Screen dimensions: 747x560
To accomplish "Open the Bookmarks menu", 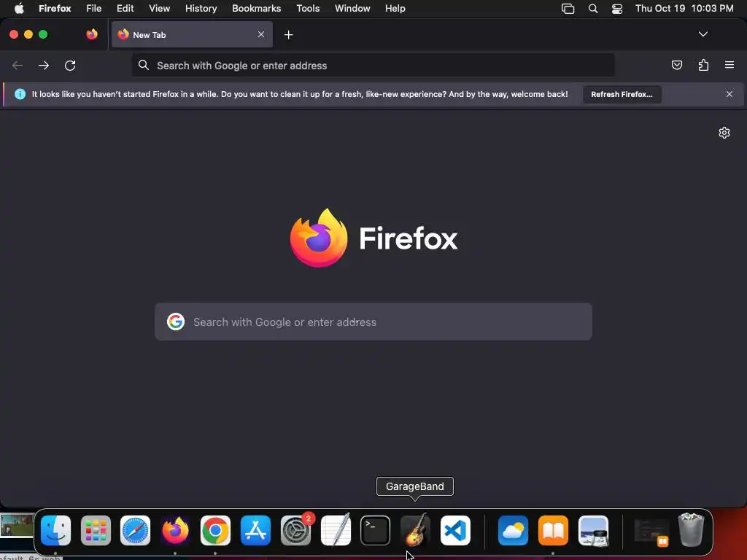I will pyautogui.click(x=256, y=8).
